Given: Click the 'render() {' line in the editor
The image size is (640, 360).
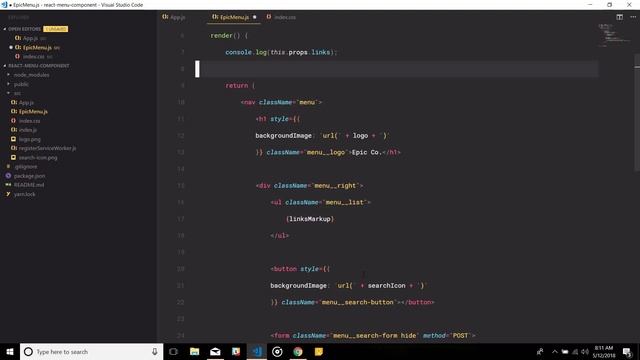Looking at the screenshot, I should point(229,36).
